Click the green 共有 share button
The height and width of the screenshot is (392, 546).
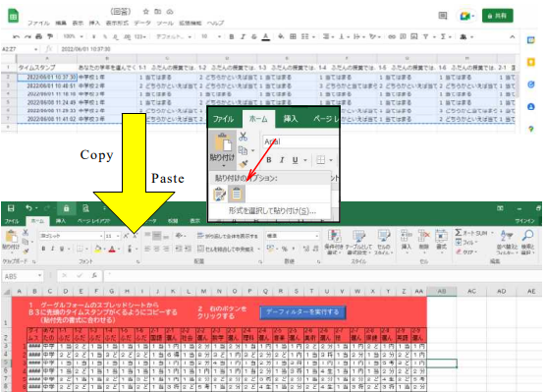click(x=497, y=16)
